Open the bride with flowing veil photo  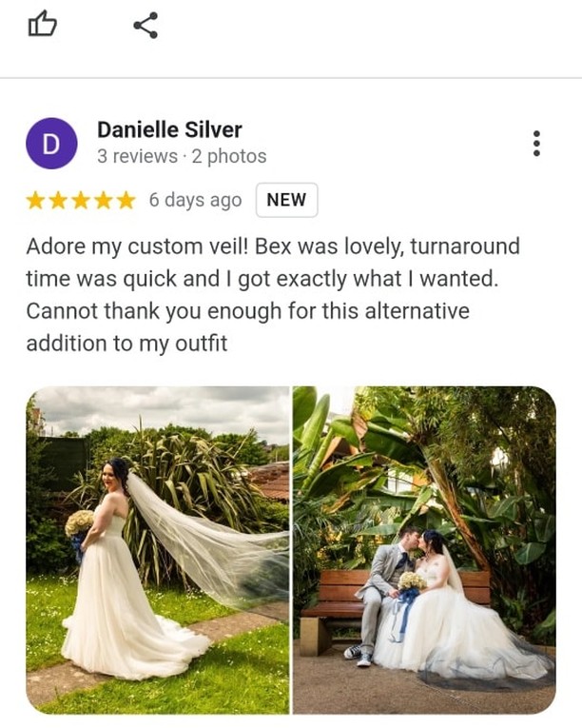[x=157, y=550]
